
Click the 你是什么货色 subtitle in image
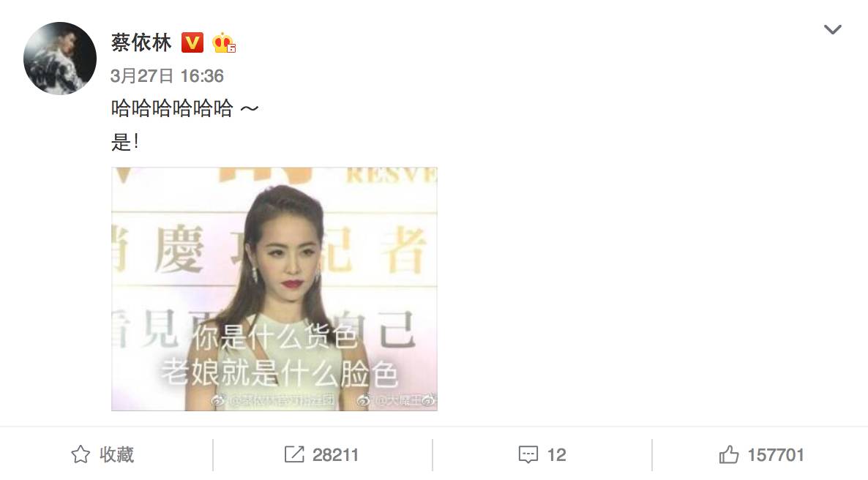coord(275,336)
